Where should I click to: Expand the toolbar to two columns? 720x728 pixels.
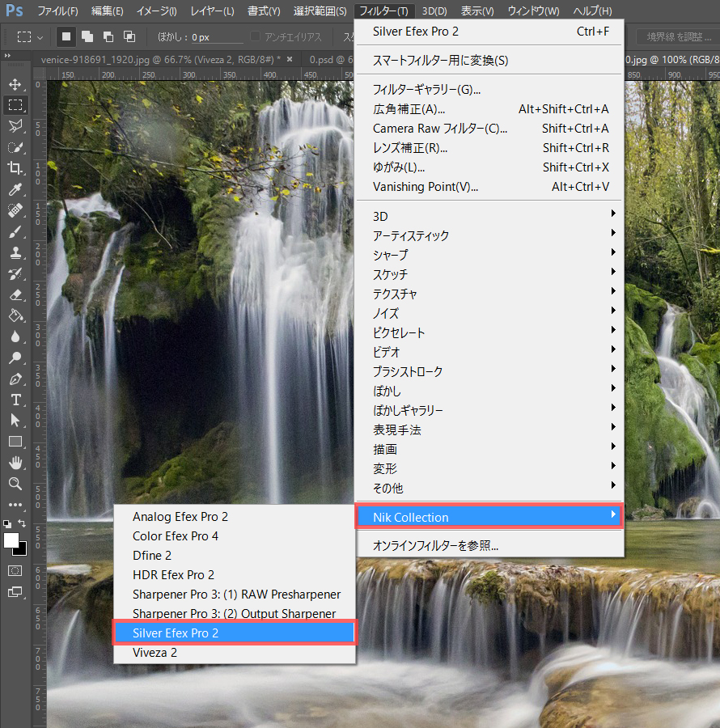pos(7,56)
